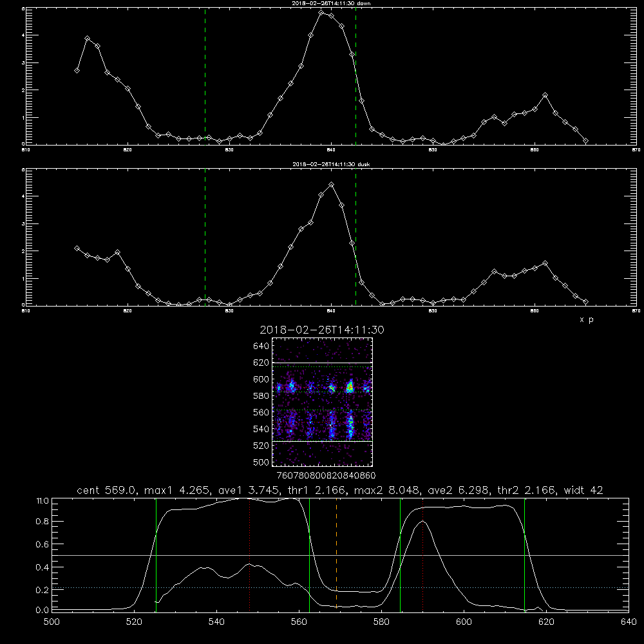The image size is (644, 644).
Task: Click green dashed line near 827 in dawn plot
Action: click(x=205, y=76)
